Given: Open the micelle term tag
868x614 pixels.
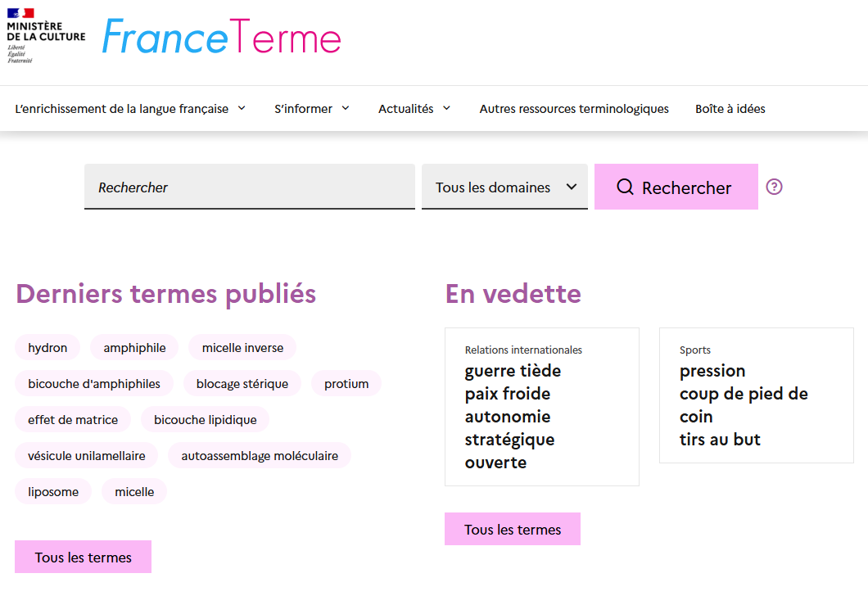Looking at the screenshot, I should tap(134, 492).
